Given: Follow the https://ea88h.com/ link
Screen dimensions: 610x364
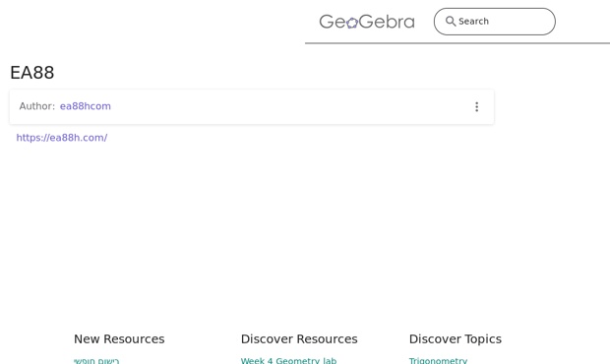Looking at the screenshot, I should tap(61, 138).
